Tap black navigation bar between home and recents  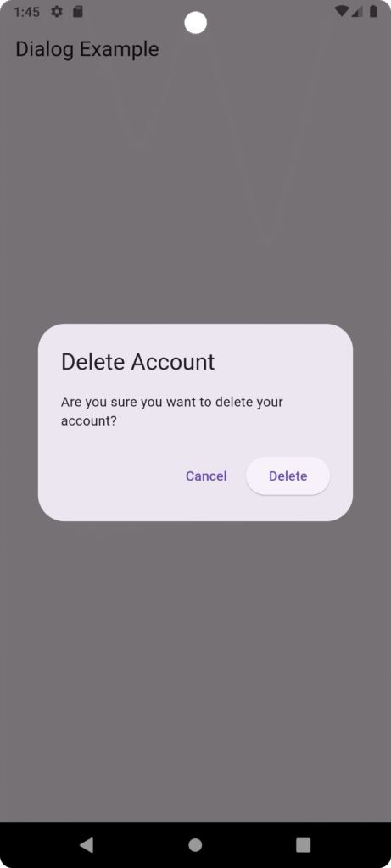click(249, 845)
